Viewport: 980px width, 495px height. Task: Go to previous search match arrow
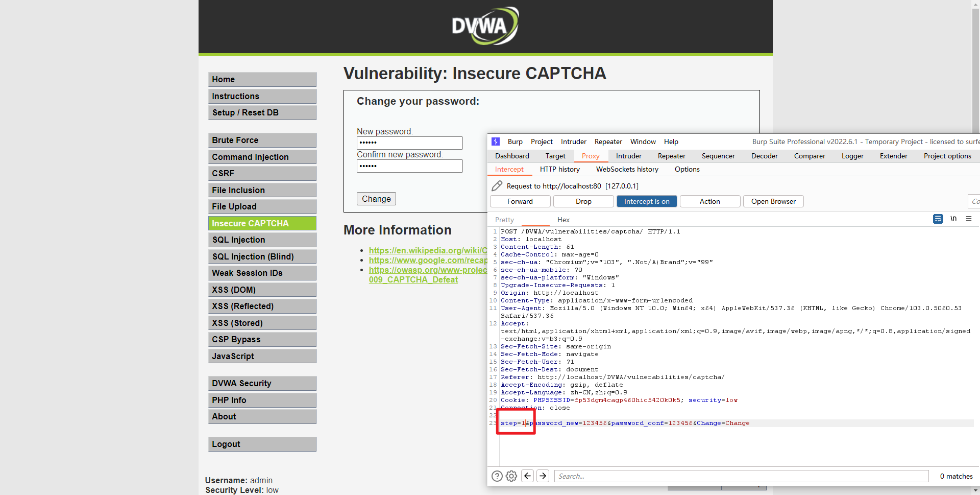[x=528, y=476]
